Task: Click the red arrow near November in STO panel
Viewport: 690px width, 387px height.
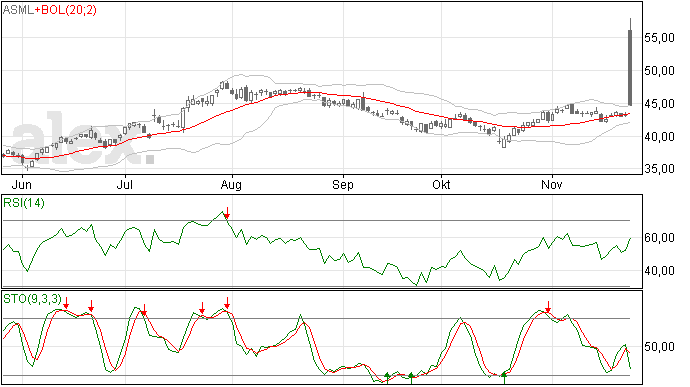Action: [548, 307]
